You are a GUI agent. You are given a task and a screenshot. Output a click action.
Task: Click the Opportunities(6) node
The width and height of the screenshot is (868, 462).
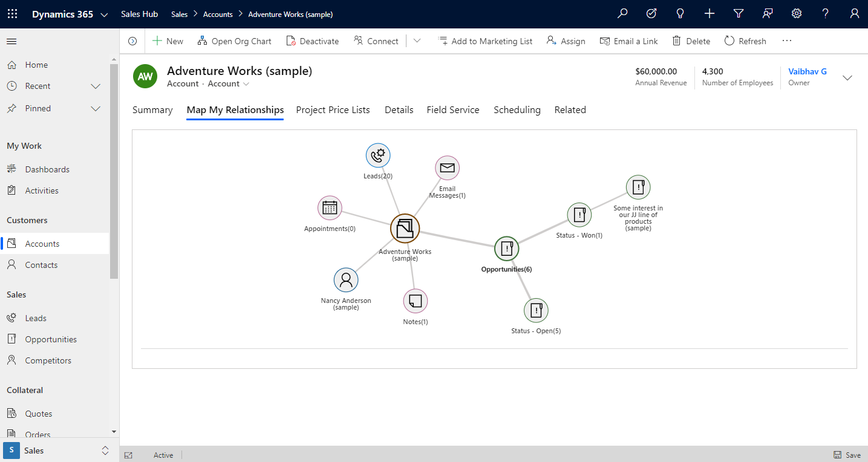507,249
